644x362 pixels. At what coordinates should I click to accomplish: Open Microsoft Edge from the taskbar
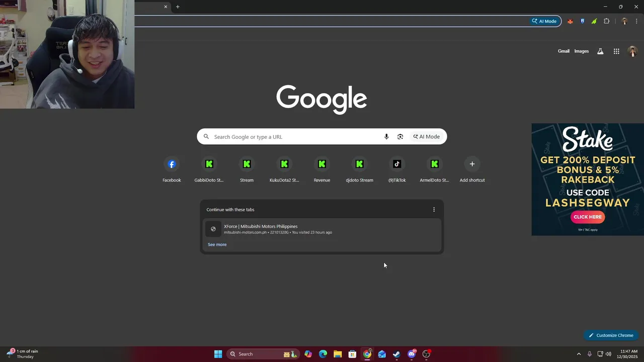click(323, 354)
